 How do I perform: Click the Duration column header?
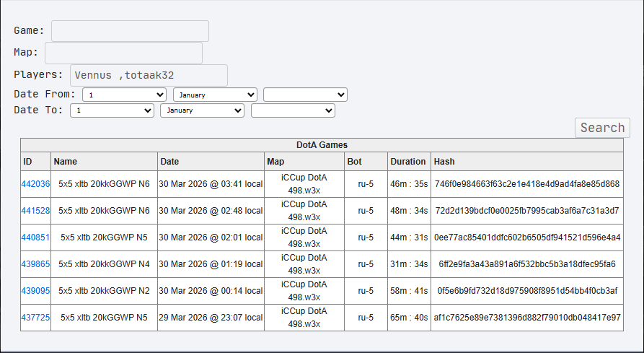[408, 162]
